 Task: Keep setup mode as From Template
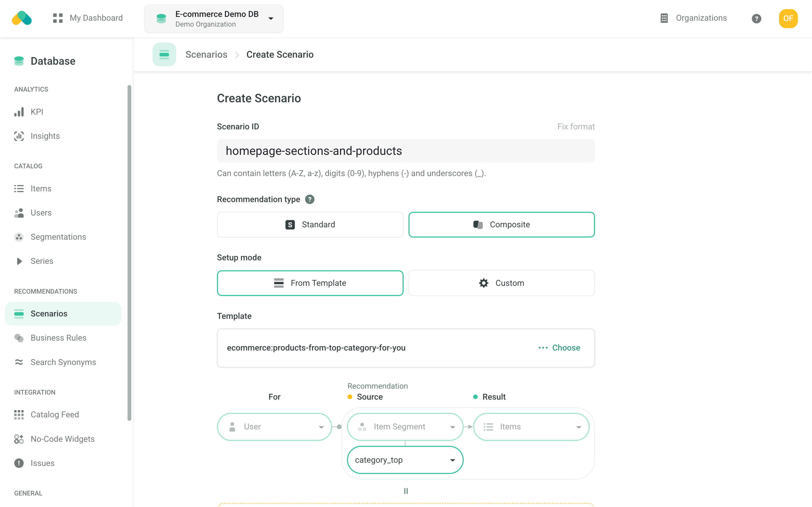click(x=310, y=283)
